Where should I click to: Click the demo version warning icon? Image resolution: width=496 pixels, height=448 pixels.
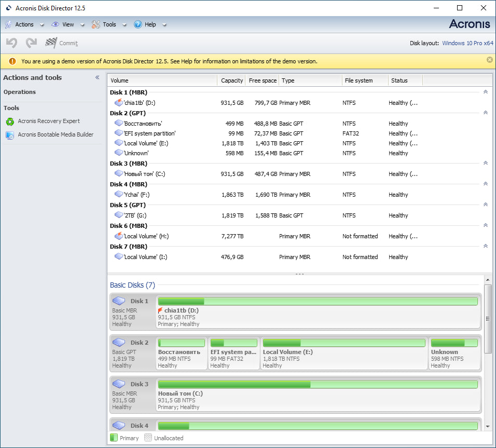pos(12,61)
